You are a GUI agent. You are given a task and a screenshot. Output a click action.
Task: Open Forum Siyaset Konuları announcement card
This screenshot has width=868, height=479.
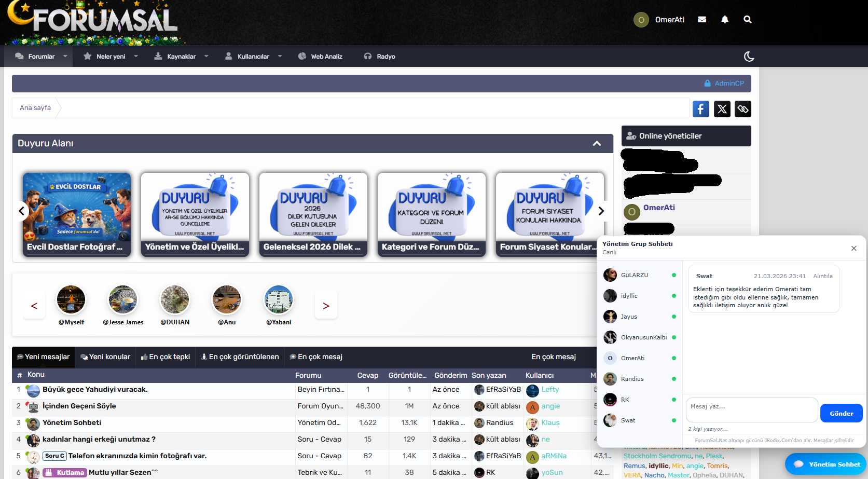(550, 215)
